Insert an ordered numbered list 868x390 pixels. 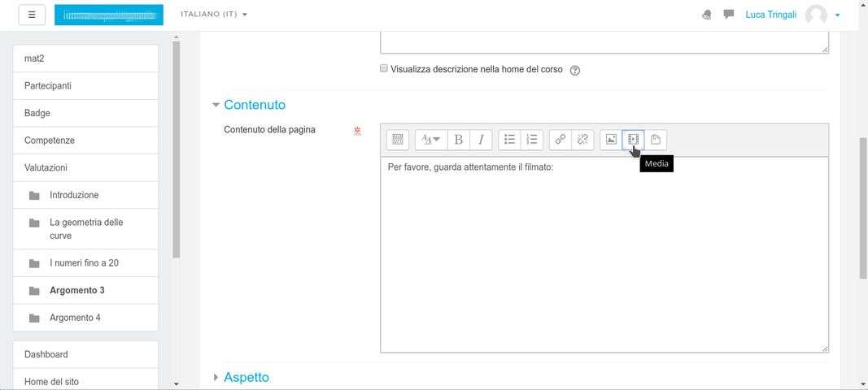click(532, 140)
